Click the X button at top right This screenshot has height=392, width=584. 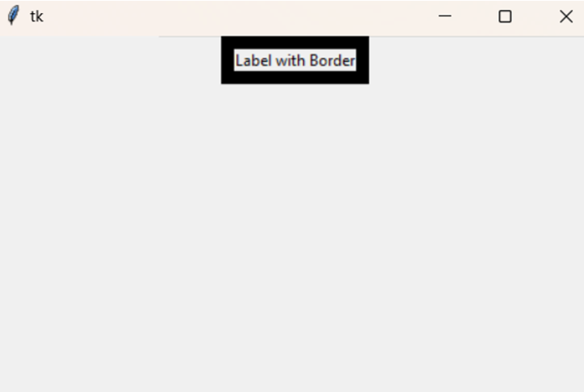coord(566,16)
